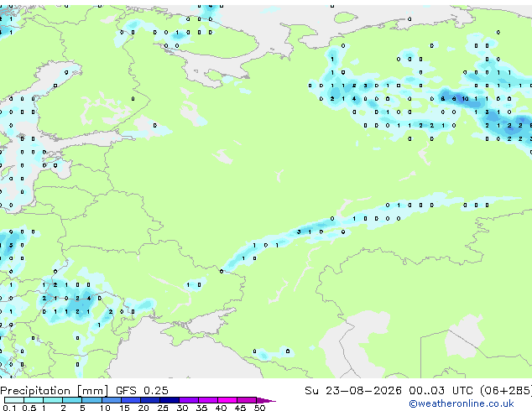Click the 35–40 mm legend color swatch
This screenshot has height=411, width=532.
(207, 400)
